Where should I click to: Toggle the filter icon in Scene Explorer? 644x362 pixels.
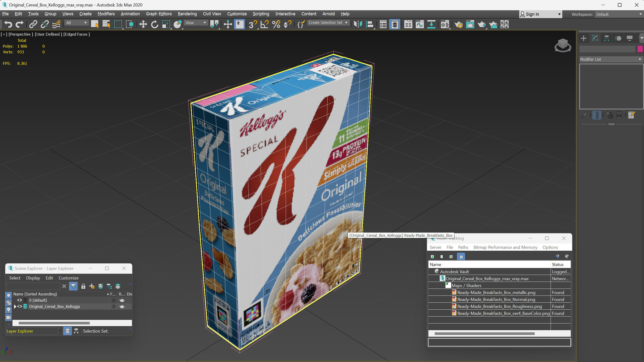[x=73, y=286]
